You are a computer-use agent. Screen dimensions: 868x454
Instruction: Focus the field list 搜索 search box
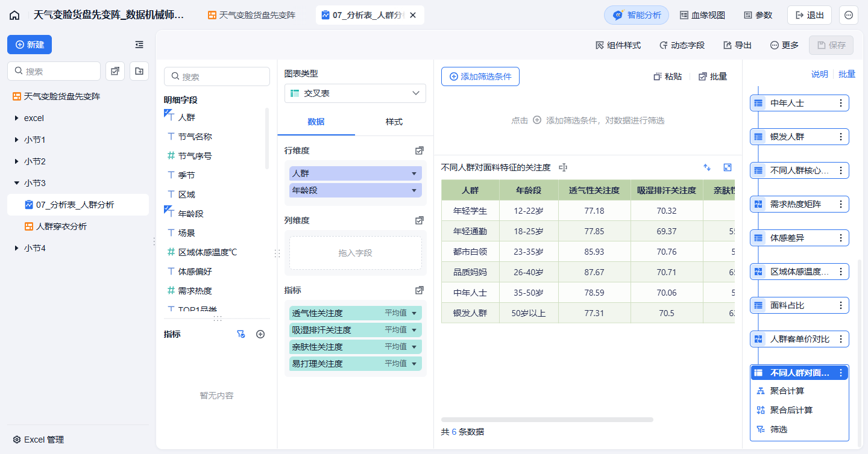[x=217, y=76]
